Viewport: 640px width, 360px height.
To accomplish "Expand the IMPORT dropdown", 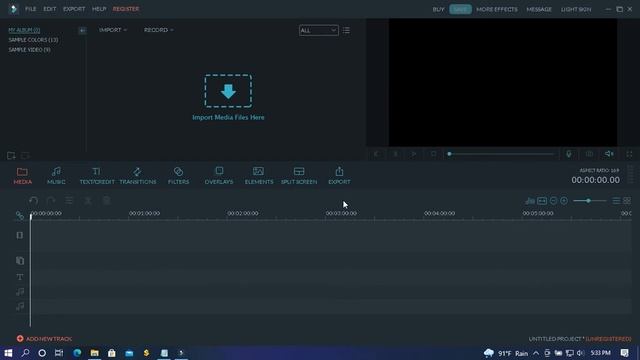I will [x=113, y=30].
